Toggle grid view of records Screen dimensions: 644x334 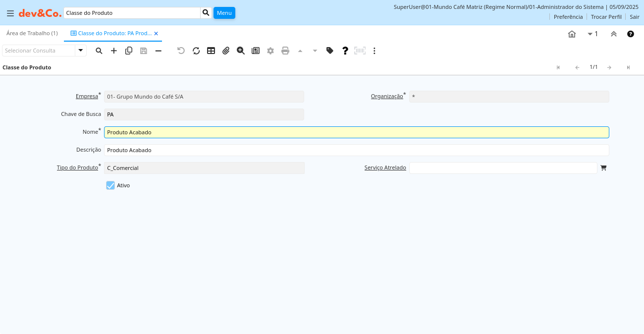coord(211,51)
